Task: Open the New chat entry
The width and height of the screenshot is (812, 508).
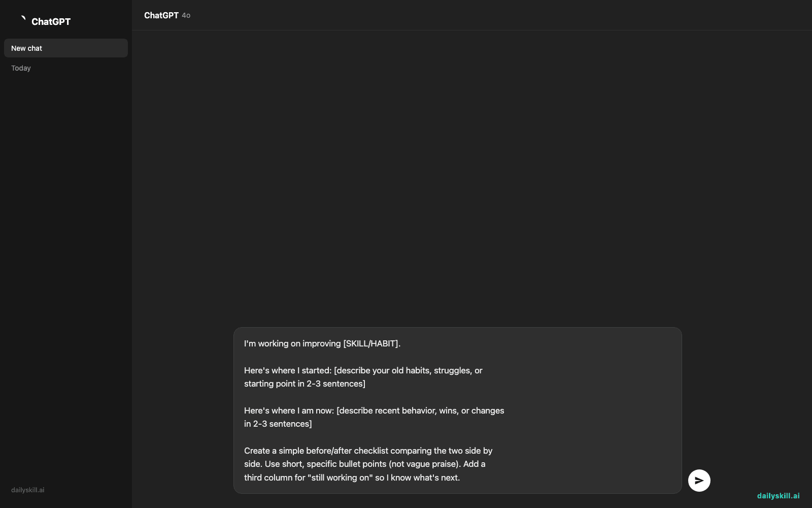Action: pos(66,48)
